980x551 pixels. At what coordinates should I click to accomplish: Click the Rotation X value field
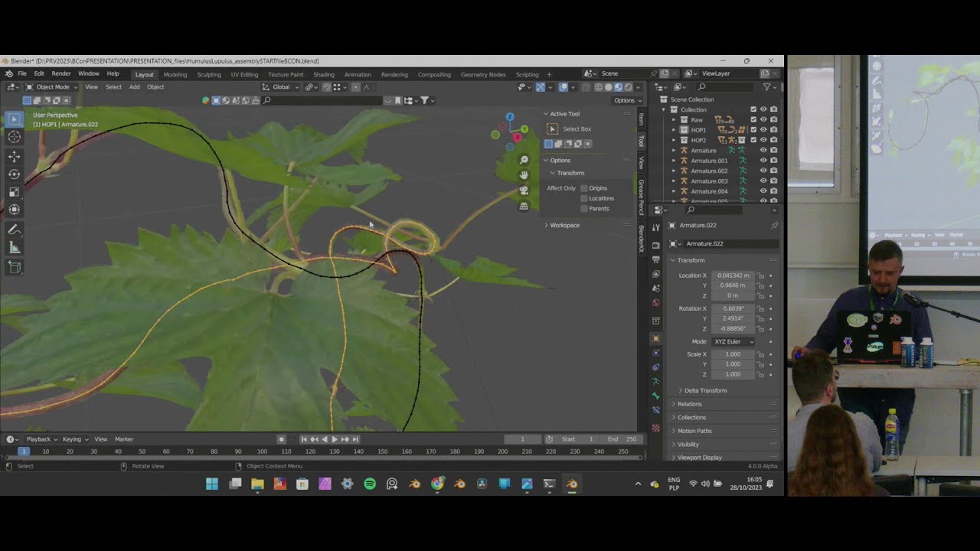[x=733, y=308]
